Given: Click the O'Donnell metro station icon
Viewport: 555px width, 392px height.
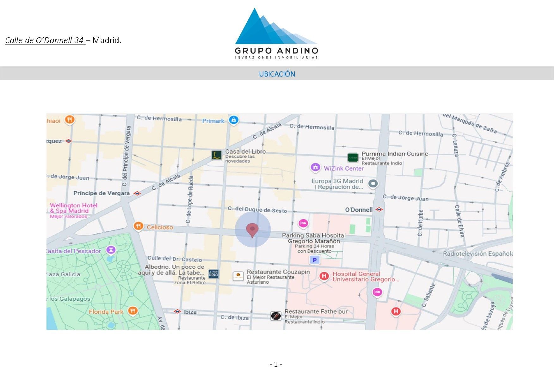Looking at the screenshot, I should [379, 210].
